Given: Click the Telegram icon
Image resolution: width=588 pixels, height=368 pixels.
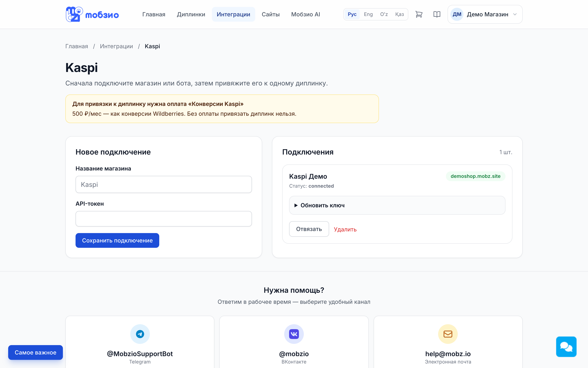Looking at the screenshot, I should [x=140, y=334].
